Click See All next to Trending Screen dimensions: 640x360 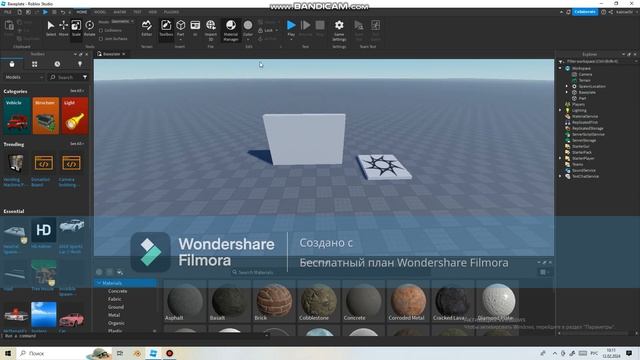click(x=77, y=144)
